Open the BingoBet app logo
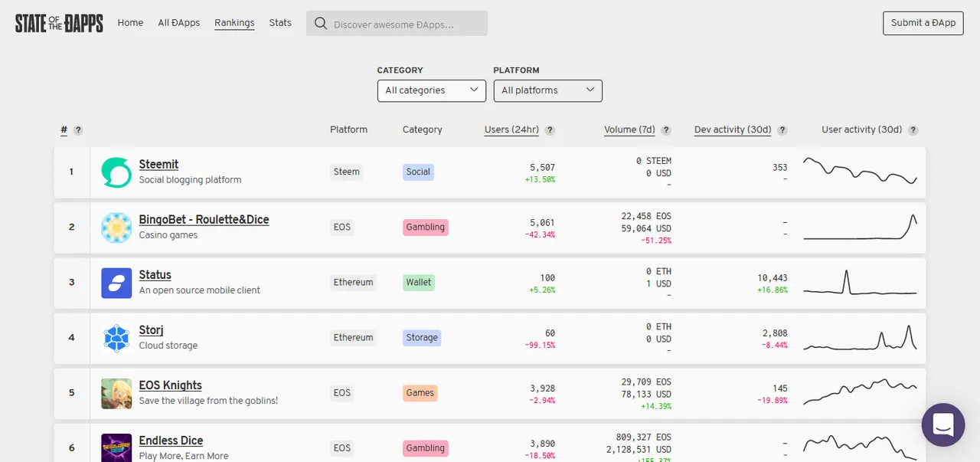980x462 pixels. (x=116, y=228)
